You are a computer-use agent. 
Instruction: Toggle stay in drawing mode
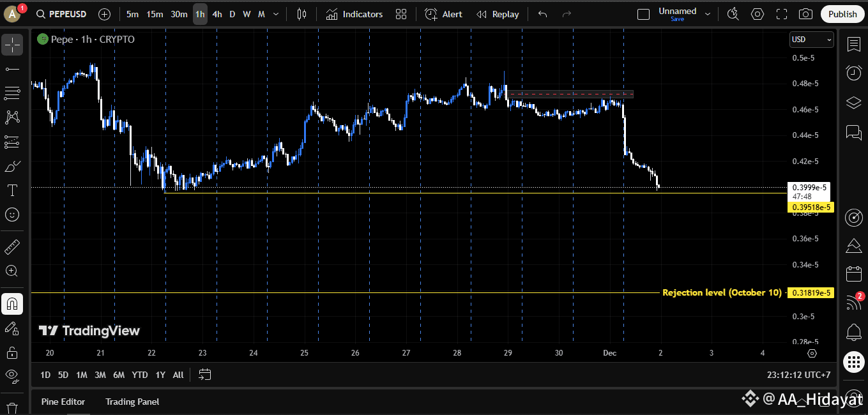(12, 328)
